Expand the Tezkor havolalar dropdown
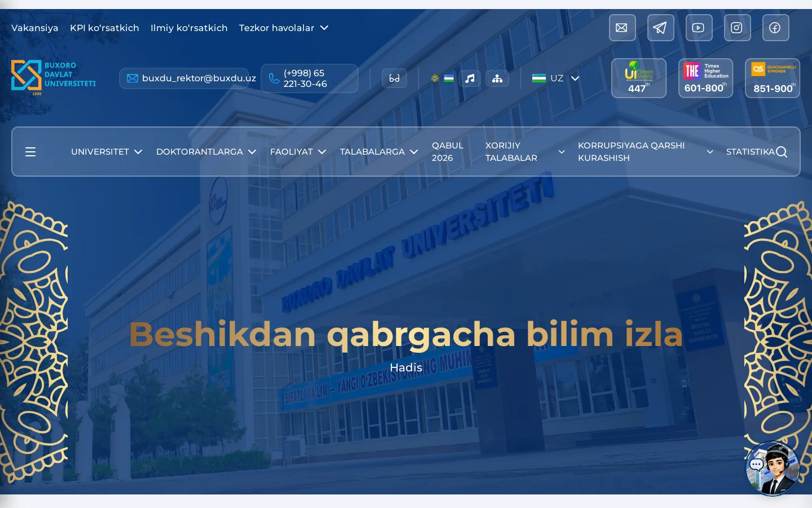 (x=284, y=28)
